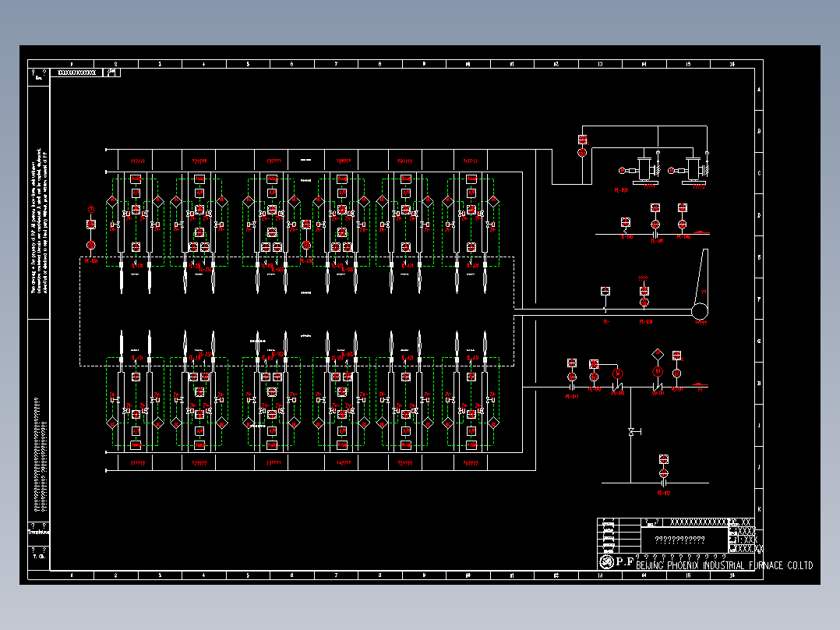Click the BEIJING PHOENIX INDUSTRIAL FURNACE CO.LTD title text
Image resolution: width=840 pixels, height=630 pixels.
tap(724, 565)
